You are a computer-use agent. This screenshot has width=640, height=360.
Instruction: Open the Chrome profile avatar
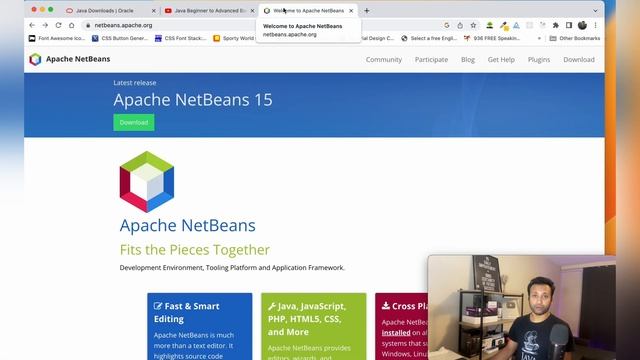pos(582,25)
